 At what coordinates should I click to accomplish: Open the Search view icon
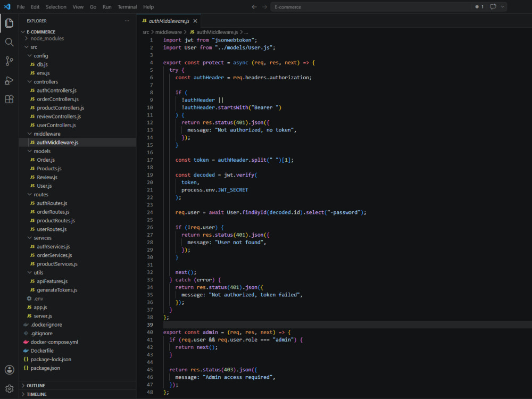[9, 42]
